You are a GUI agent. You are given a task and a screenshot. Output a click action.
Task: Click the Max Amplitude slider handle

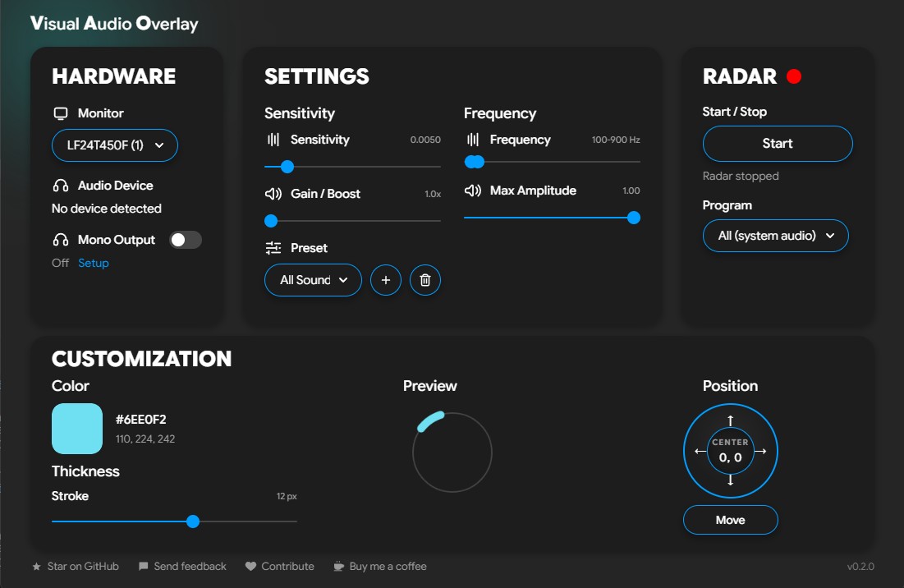634,218
